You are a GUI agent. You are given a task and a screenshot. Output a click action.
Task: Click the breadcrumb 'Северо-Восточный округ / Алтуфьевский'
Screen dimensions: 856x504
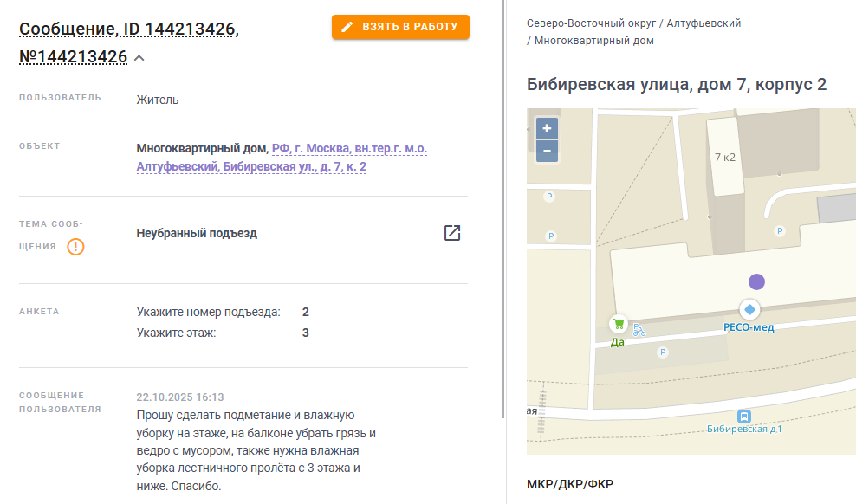[634, 23]
